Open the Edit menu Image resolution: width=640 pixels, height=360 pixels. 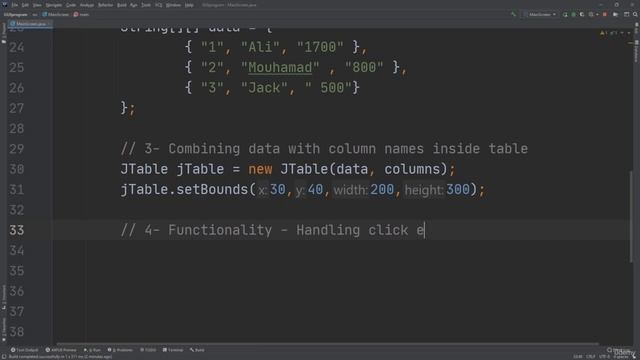coord(25,5)
